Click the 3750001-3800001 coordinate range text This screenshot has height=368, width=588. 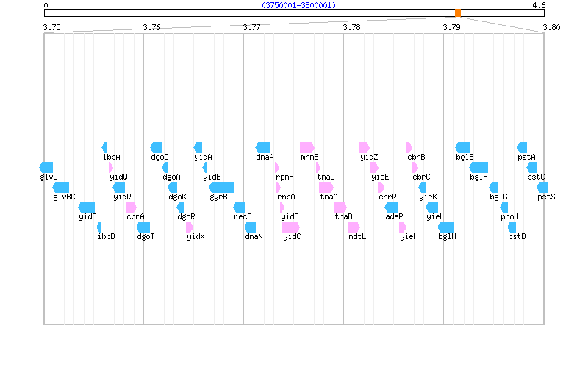[298, 5]
